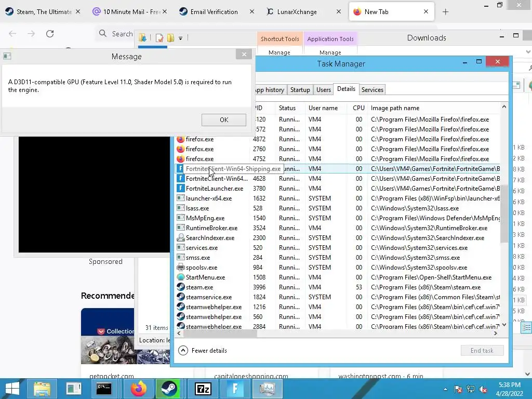532x399 pixels.
Task: Open Task Manager from taskbar
Action: [x=267, y=389]
